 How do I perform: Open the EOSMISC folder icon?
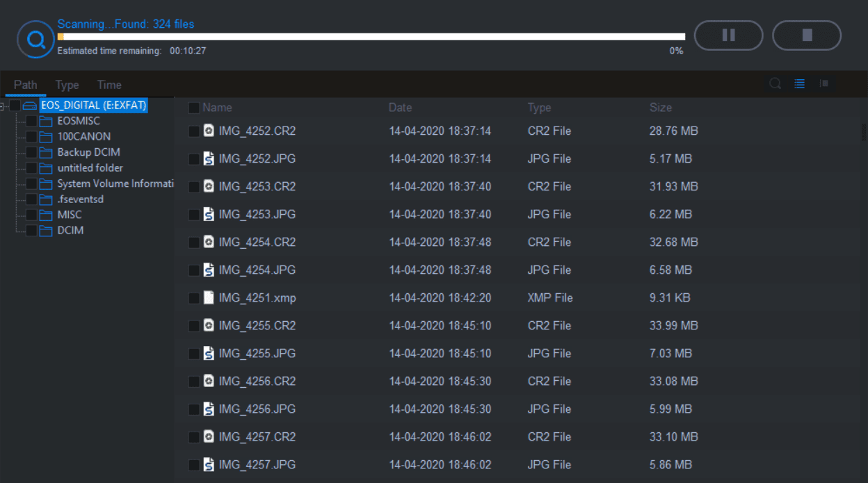click(x=46, y=121)
